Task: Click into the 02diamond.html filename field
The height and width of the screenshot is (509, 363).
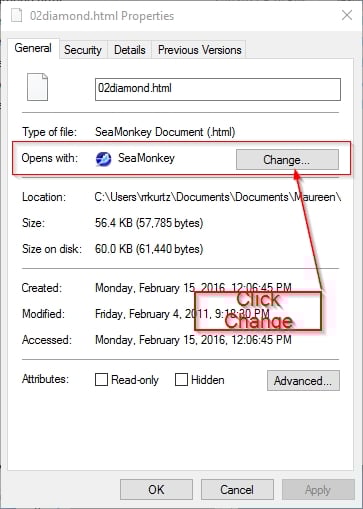Action: tap(218, 89)
